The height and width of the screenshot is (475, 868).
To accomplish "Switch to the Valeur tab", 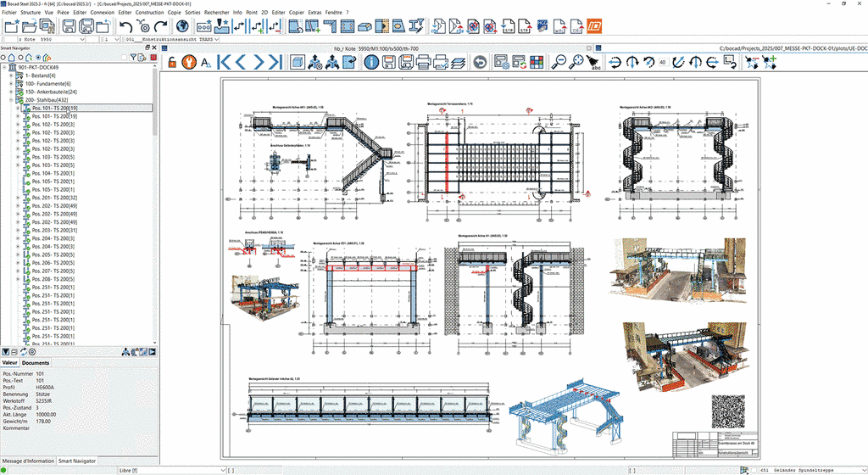I will 10,363.
